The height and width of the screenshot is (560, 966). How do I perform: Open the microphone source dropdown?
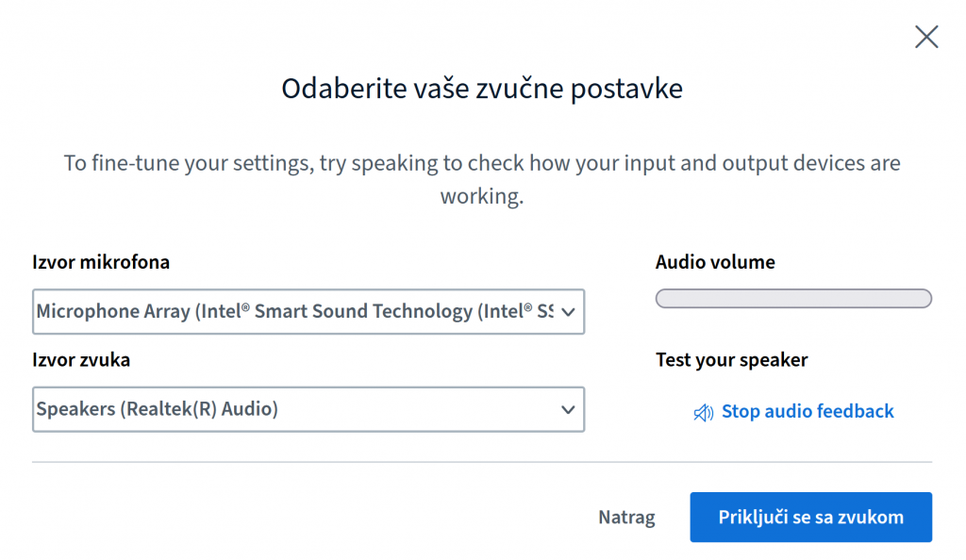308,311
